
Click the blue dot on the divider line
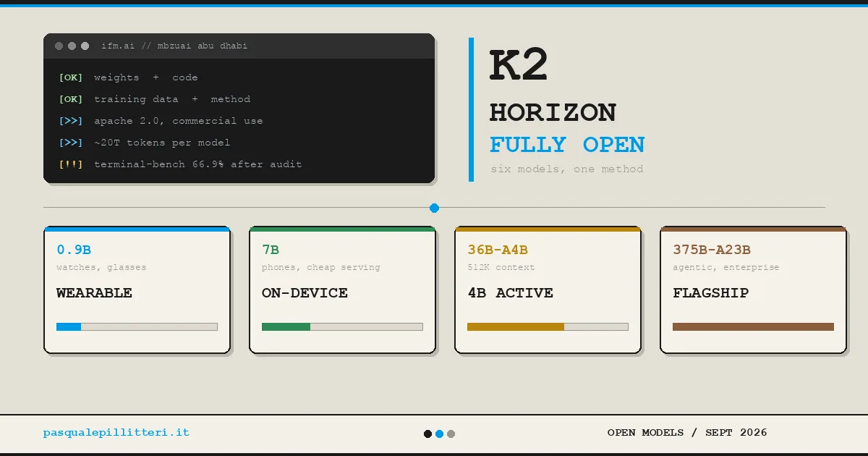tap(434, 208)
